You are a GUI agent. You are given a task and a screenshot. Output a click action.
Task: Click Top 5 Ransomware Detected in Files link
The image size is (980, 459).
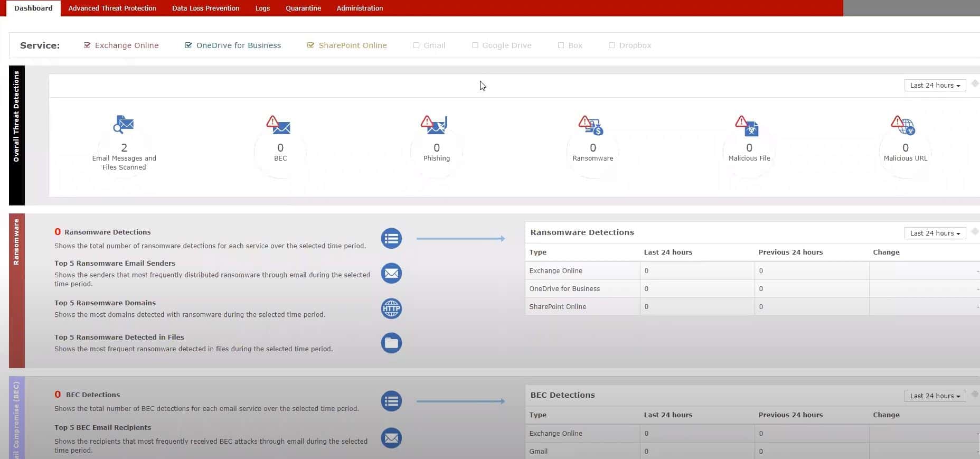click(x=119, y=337)
